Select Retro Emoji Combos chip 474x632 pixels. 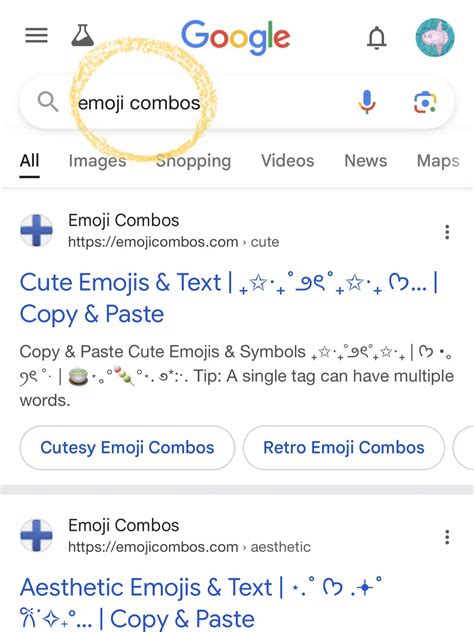point(344,447)
